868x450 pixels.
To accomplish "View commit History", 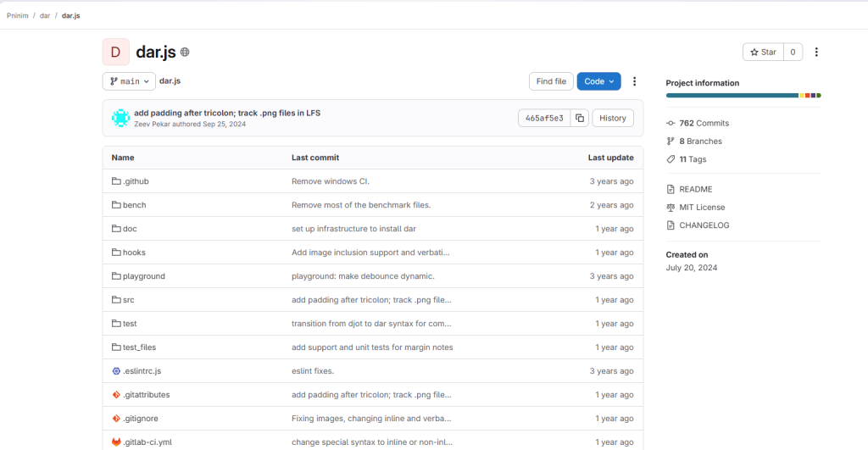I will point(613,119).
